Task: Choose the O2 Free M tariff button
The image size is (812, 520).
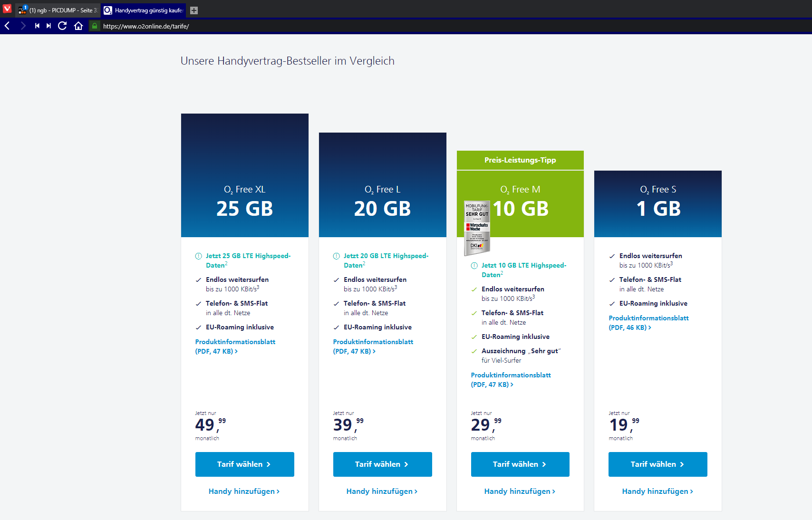Action: click(x=520, y=464)
